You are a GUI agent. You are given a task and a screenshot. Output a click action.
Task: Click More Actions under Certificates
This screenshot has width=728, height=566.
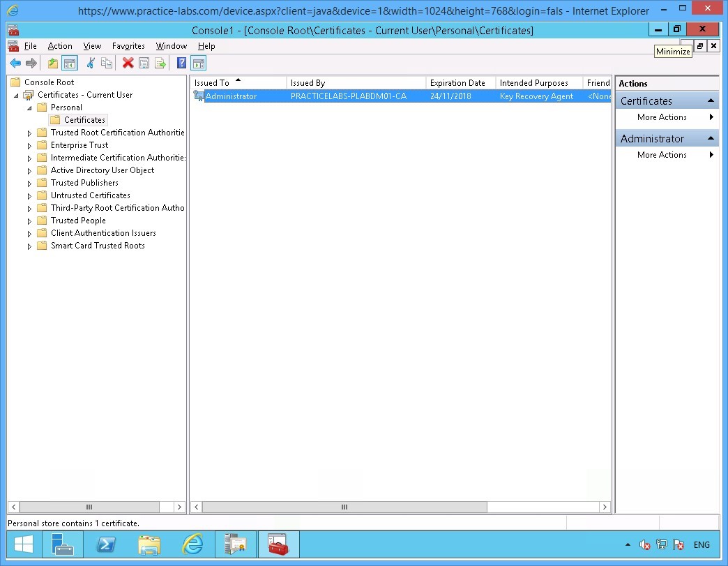tap(661, 117)
